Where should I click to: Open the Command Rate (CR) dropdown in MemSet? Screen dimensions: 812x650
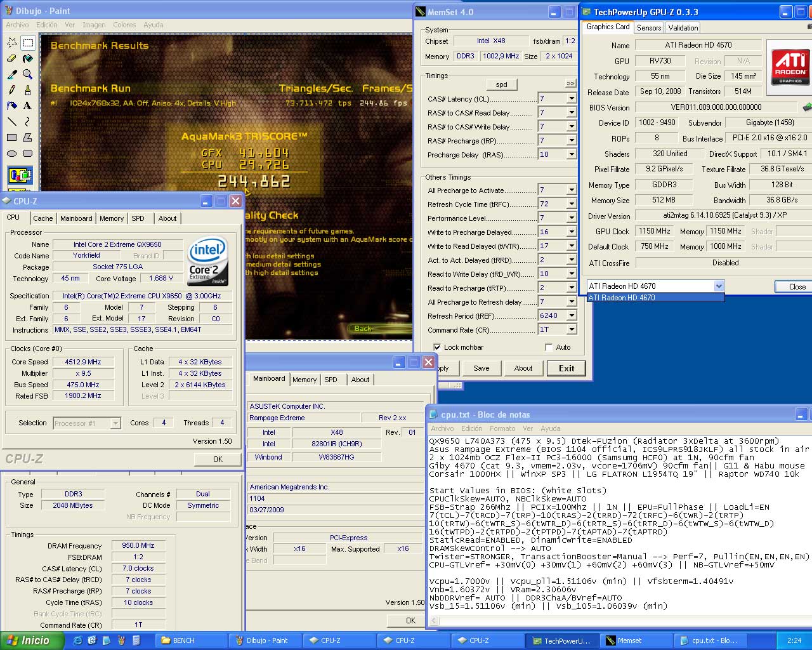[x=572, y=329]
